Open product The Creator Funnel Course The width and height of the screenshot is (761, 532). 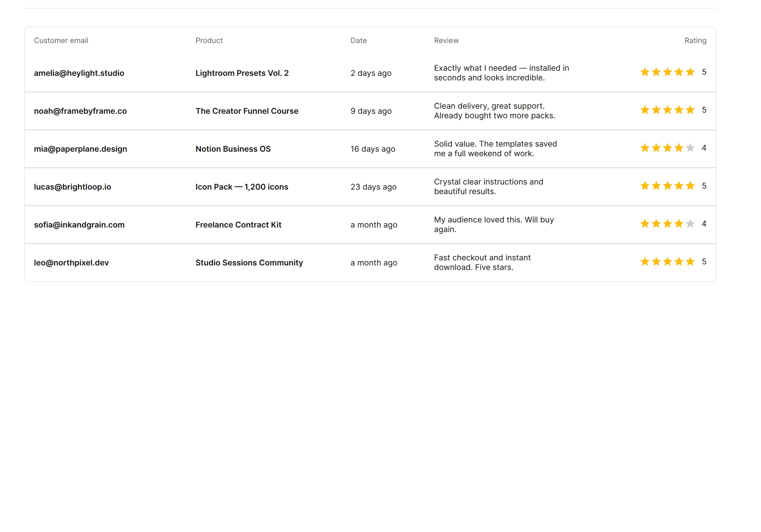[247, 111]
